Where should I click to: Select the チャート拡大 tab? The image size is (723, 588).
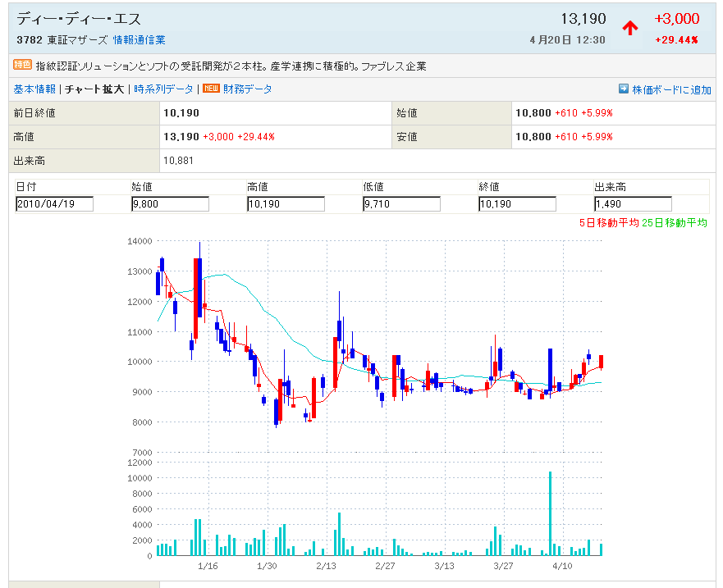[x=94, y=89]
